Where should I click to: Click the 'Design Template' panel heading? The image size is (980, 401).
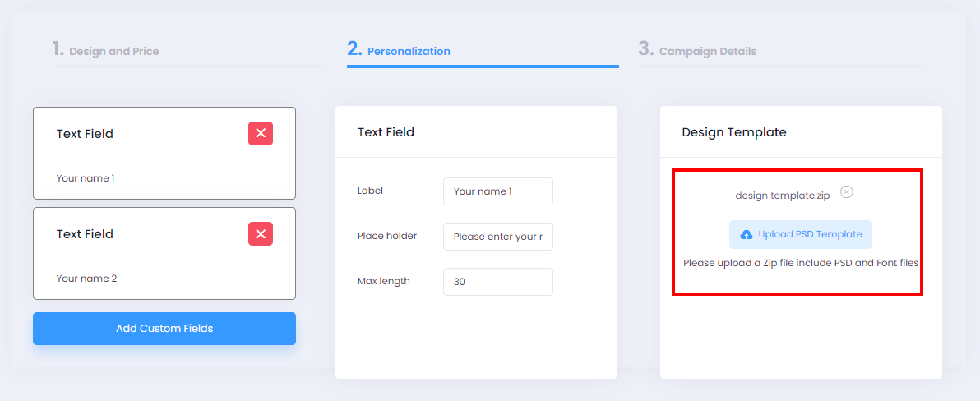[733, 132]
